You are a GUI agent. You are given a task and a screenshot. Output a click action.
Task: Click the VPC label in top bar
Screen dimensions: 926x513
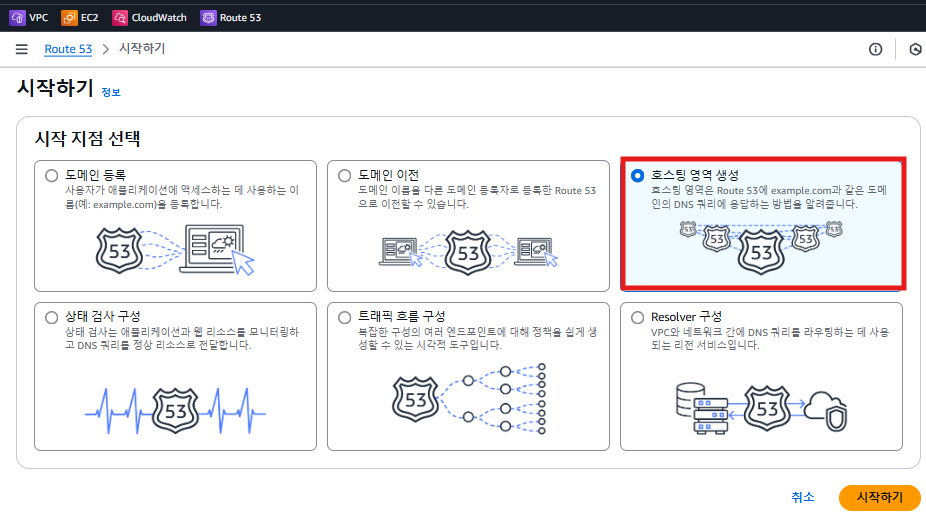tap(38, 18)
